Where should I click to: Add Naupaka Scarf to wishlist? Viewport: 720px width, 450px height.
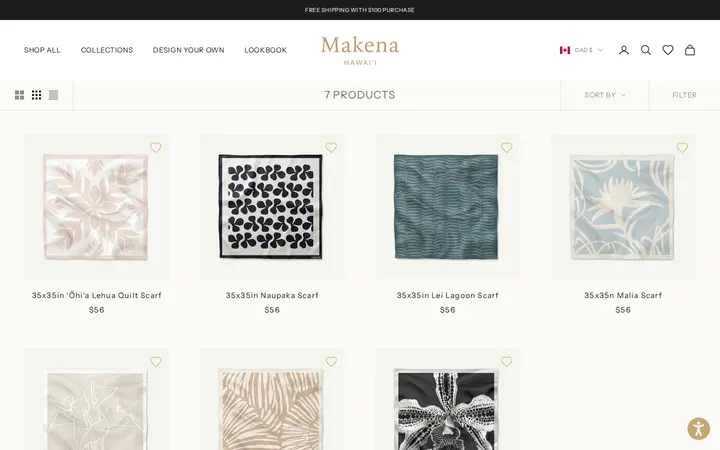pyautogui.click(x=331, y=147)
